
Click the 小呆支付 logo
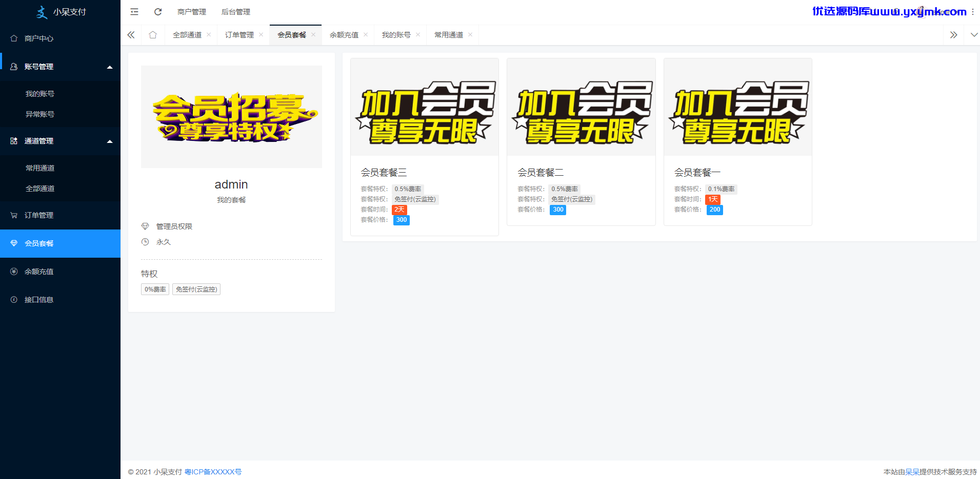[x=61, y=12]
